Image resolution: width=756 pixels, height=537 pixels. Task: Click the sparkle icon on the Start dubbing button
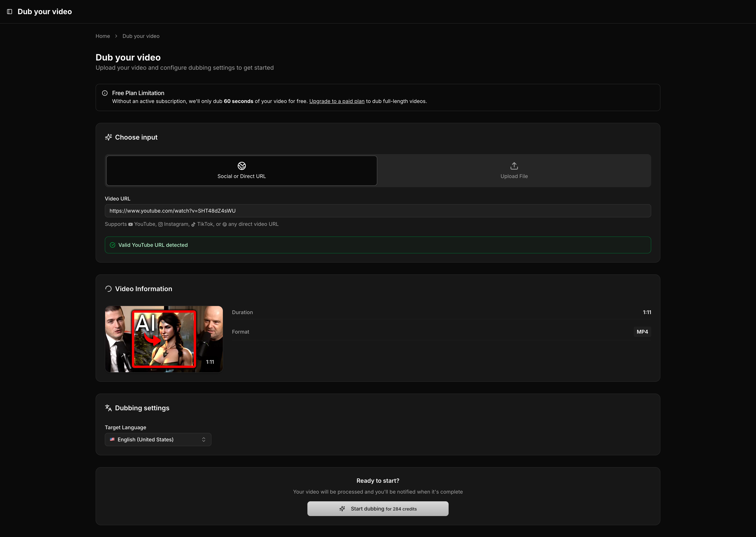click(x=342, y=508)
